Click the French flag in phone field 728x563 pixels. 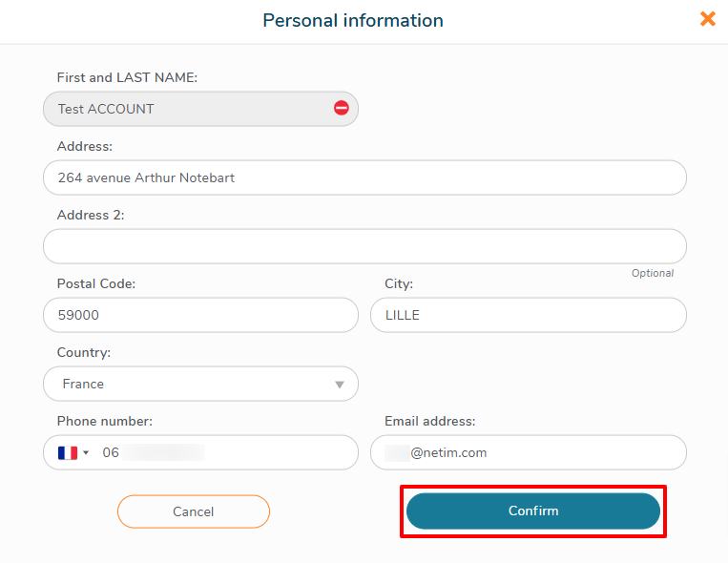(68, 452)
